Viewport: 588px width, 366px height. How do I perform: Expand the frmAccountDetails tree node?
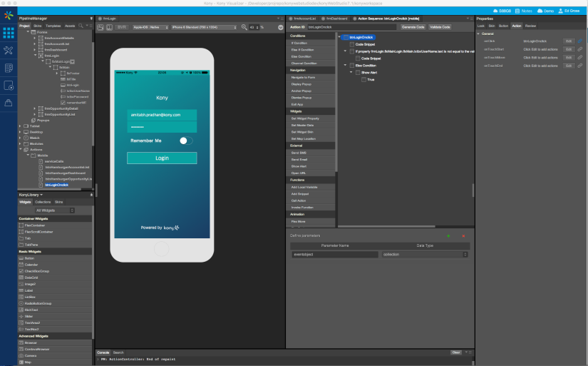point(35,38)
